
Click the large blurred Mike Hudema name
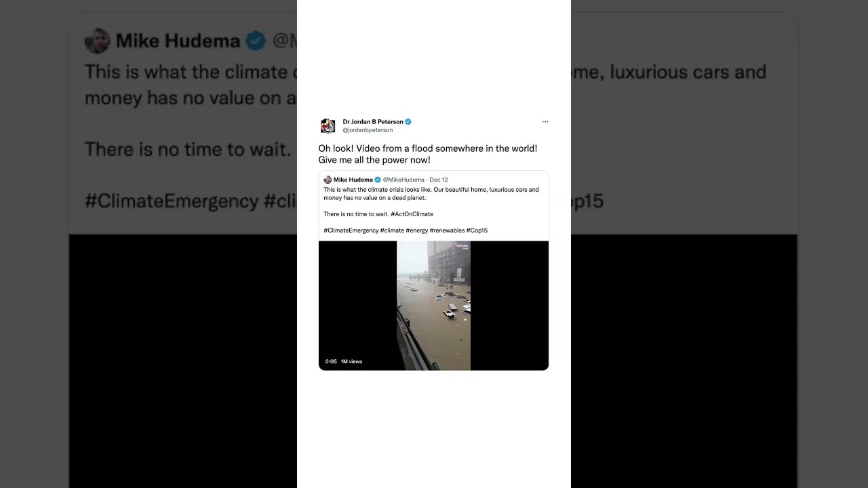point(178,41)
